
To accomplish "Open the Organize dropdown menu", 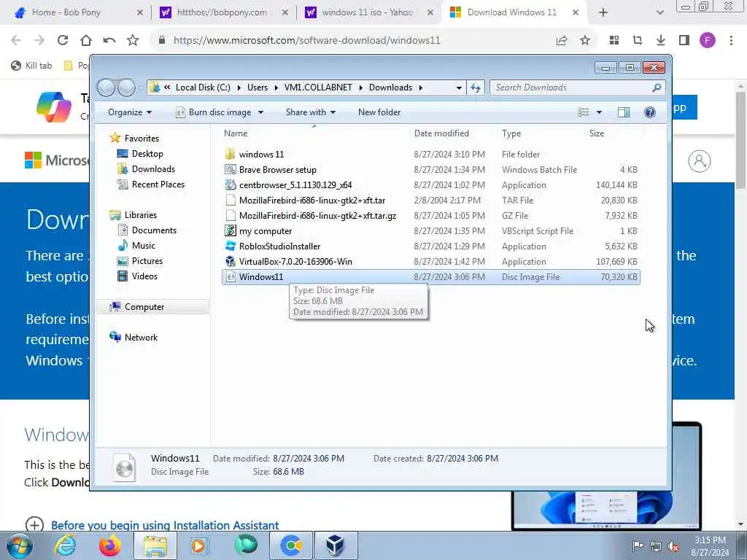I will 130,112.
